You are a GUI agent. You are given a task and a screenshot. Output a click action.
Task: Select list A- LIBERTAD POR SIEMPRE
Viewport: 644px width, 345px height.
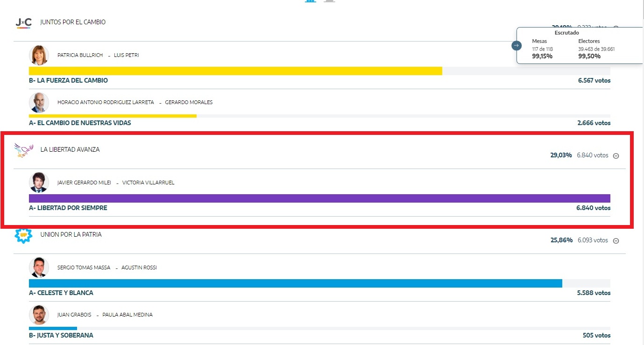pyautogui.click(x=68, y=208)
